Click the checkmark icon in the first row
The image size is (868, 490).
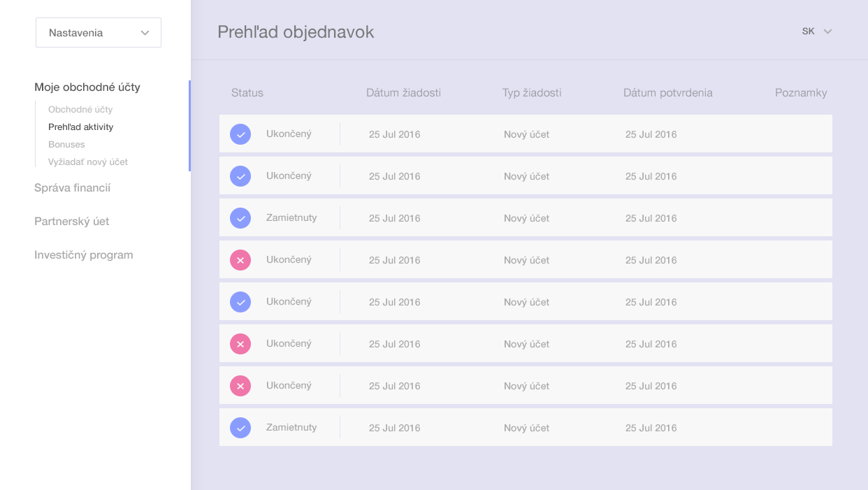click(x=240, y=134)
